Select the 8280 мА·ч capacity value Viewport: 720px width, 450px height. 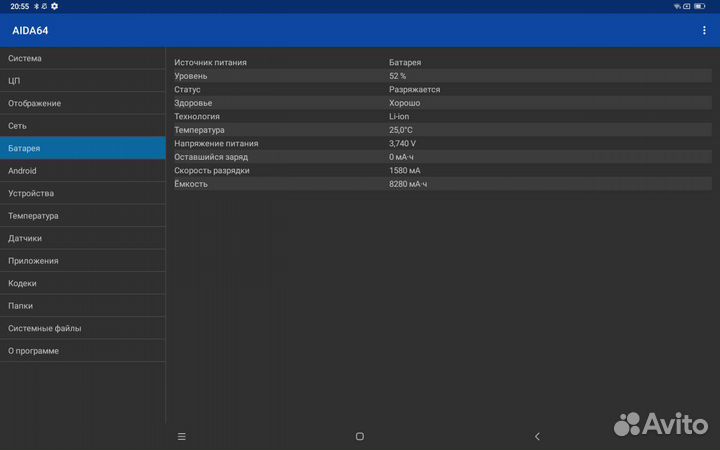click(408, 184)
